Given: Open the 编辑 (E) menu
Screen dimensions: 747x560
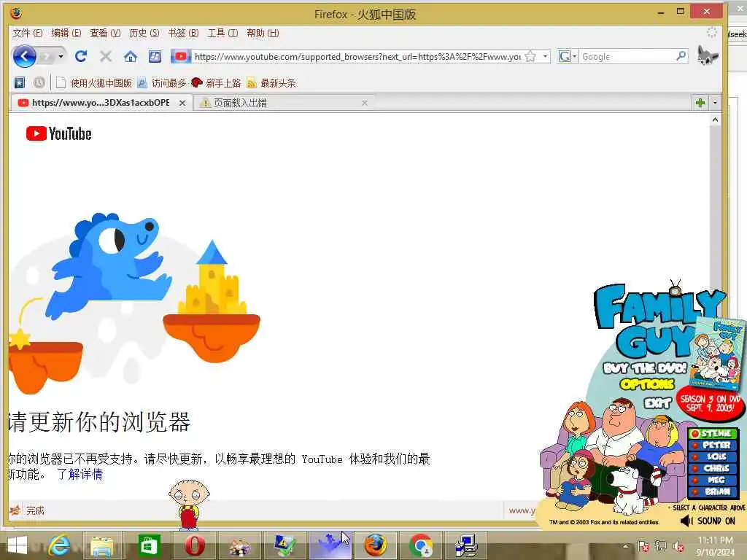Looking at the screenshot, I should click(66, 33).
